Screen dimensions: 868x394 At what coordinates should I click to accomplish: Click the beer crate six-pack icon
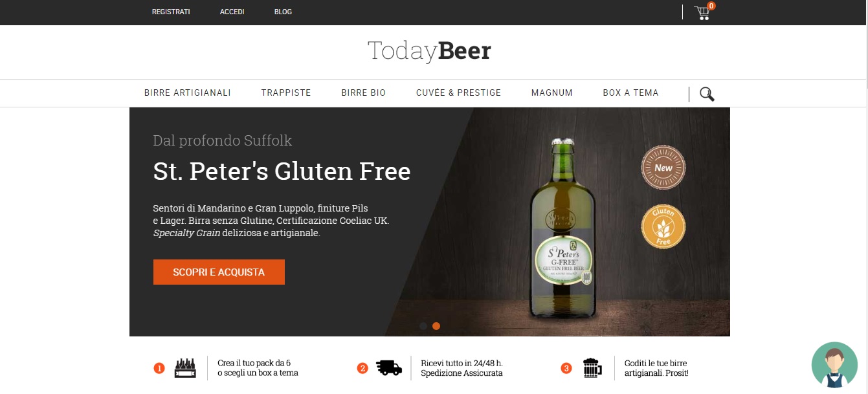click(x=185, y=368)
